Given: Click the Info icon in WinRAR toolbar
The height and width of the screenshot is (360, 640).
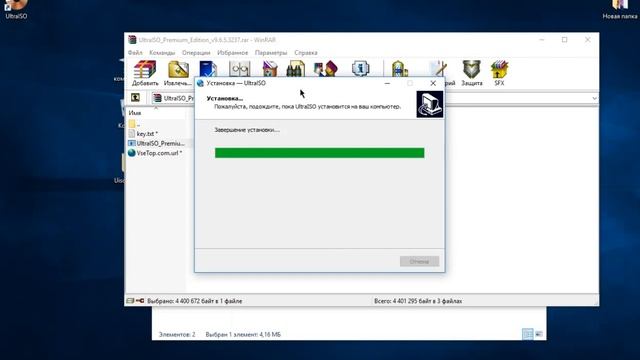Looking at the screenshot, I should pos(360,68).
